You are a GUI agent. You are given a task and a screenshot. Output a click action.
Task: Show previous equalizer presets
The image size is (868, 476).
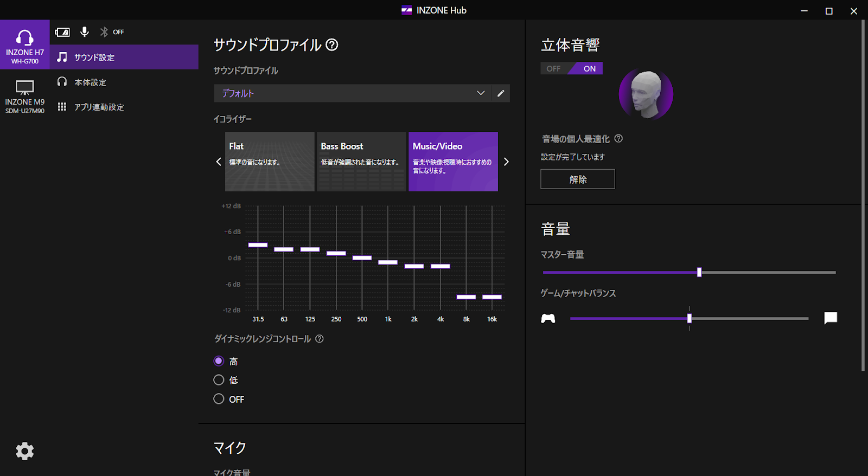tap(219, 162)
